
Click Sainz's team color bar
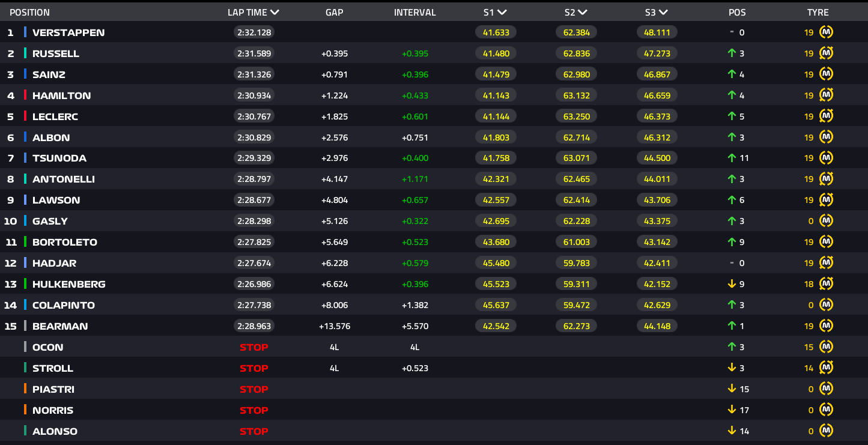point(25,74)
